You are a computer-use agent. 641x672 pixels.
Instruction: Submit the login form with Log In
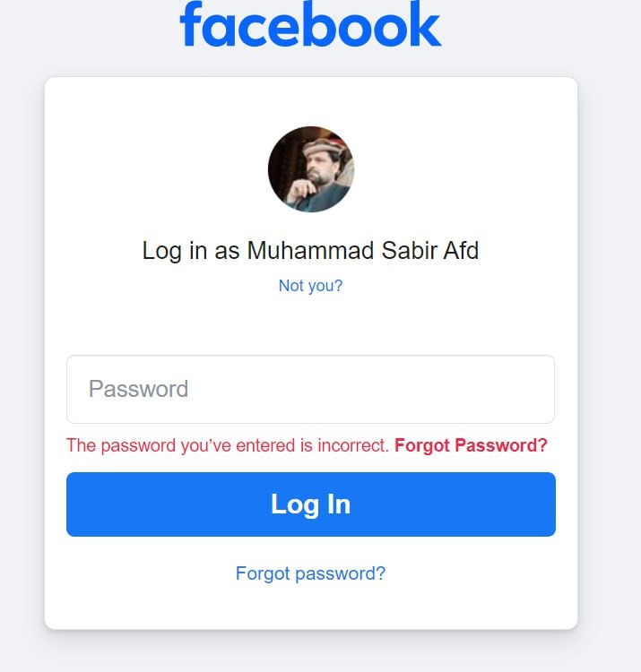(310, 504)
